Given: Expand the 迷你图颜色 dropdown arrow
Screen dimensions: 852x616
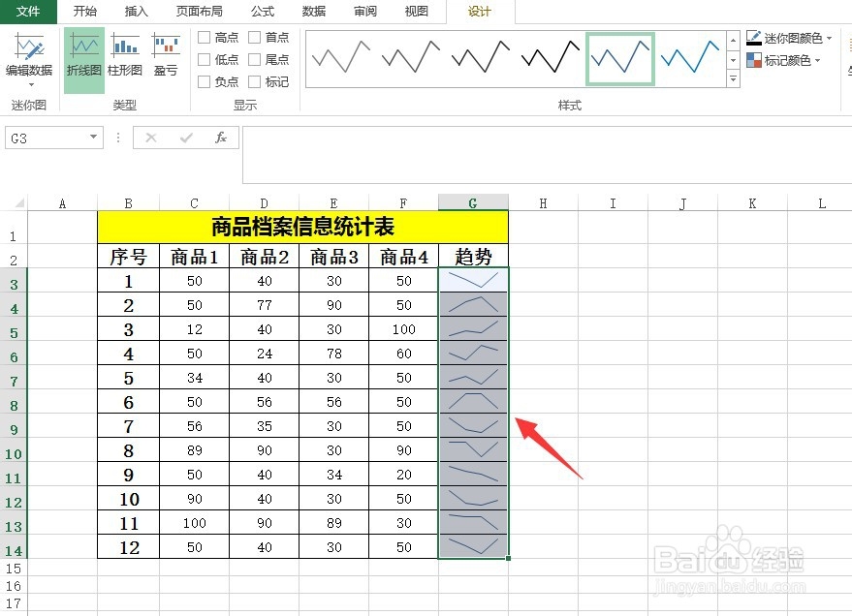Looking at the screenshot, I should [x=829, y=38].
